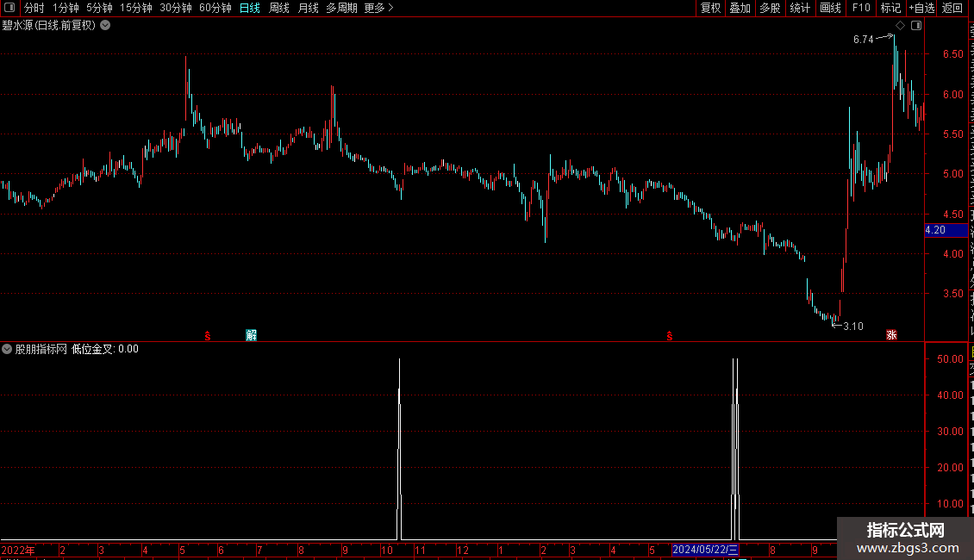Image resolution: width=974 pixels, height=560 pixels.
Task: Select the 日线 daily period
Action: (x=250, y=8)
